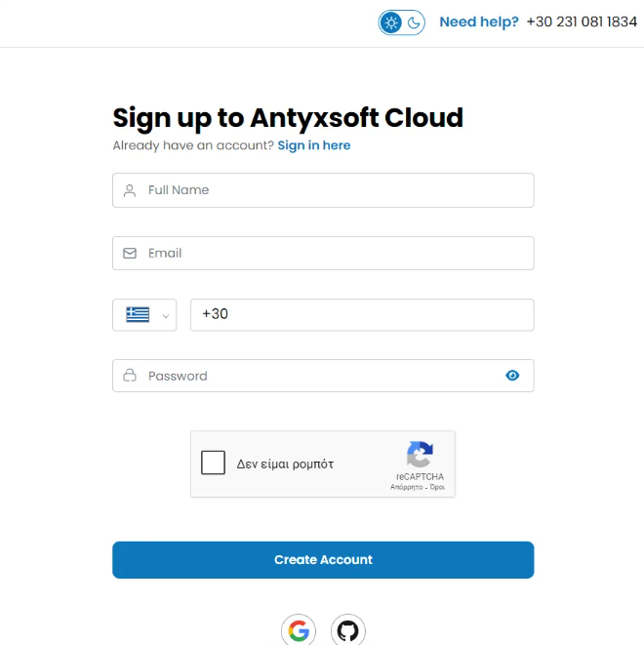Focus the Email input field
Viewport: 644px width, 645px height.
click(332, 254)
